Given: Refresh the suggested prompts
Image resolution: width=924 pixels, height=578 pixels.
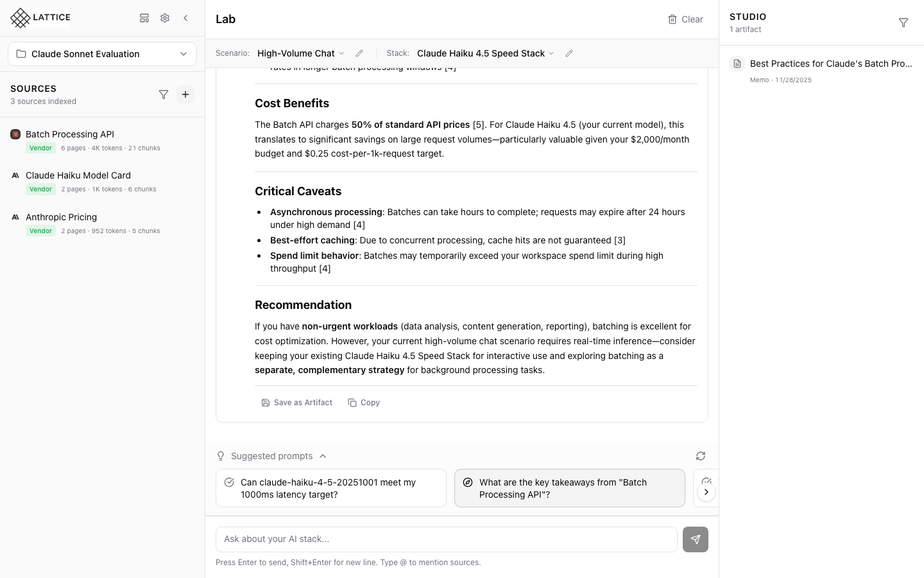Looking at the screenshot, I should (701, 456).
